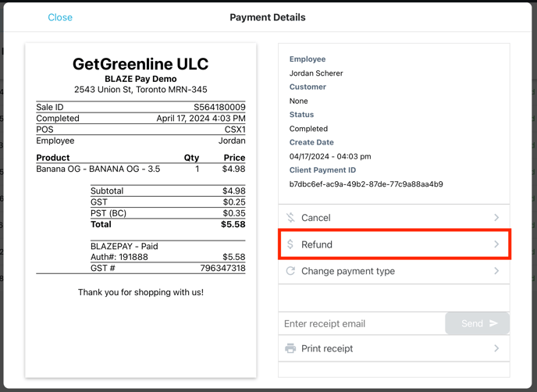Image resolution: width=537 pixels, height=392 pixels.
Task: Choose the Print receipt label
Action: tap(327, 348)
